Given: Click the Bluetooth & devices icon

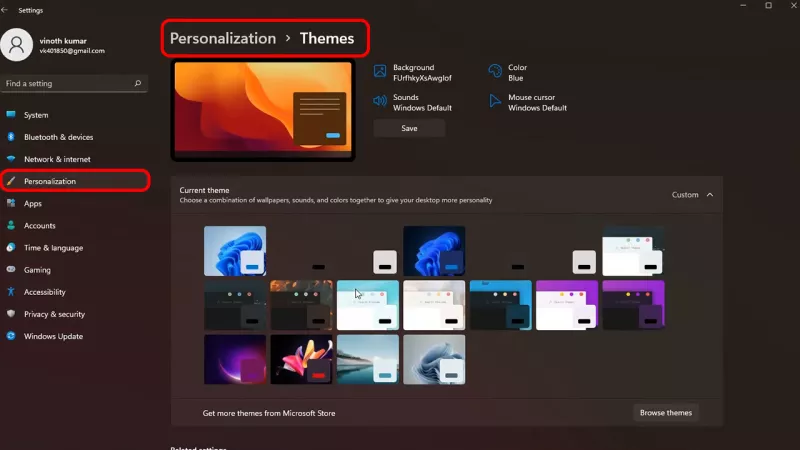Looking at the screenshot, I should pos(11,137).
